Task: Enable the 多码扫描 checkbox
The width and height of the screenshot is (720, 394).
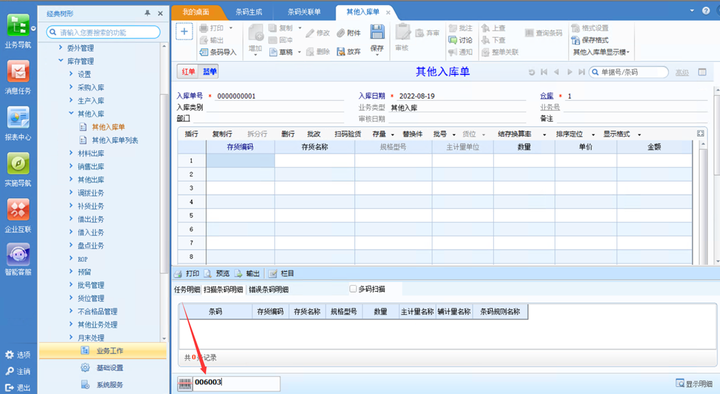Action: pos(353,289)
